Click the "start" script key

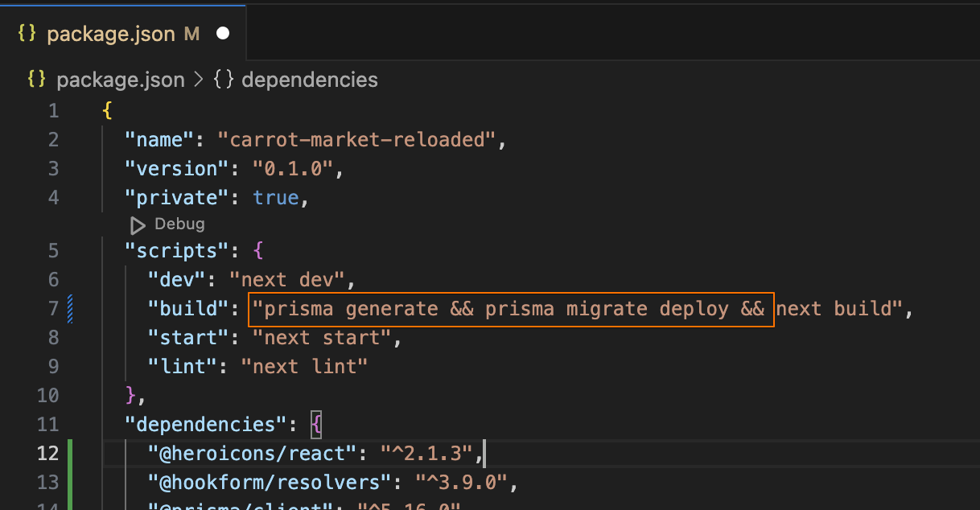tap(189, 338)
